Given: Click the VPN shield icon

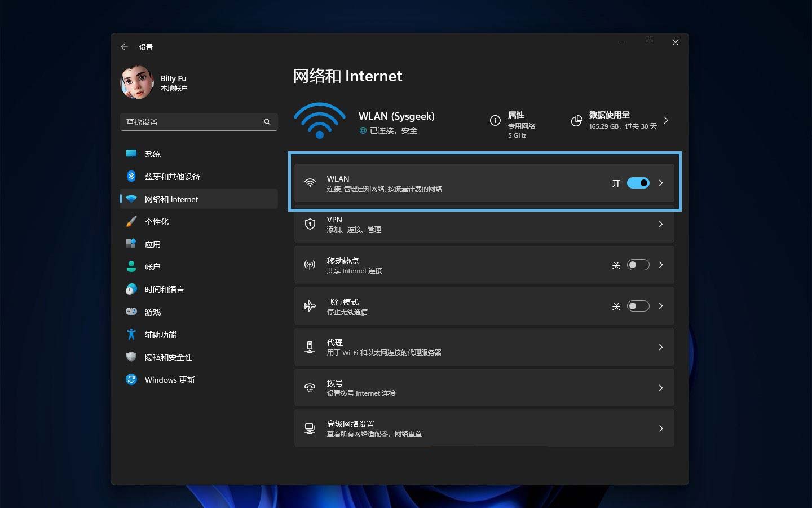Looking at the screenshot, I should (x=309, y=224).
